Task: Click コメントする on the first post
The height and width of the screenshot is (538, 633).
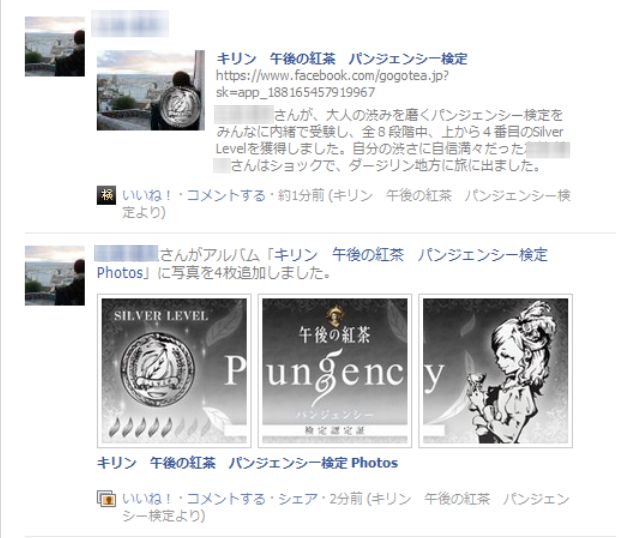Action: click(226, 196)
